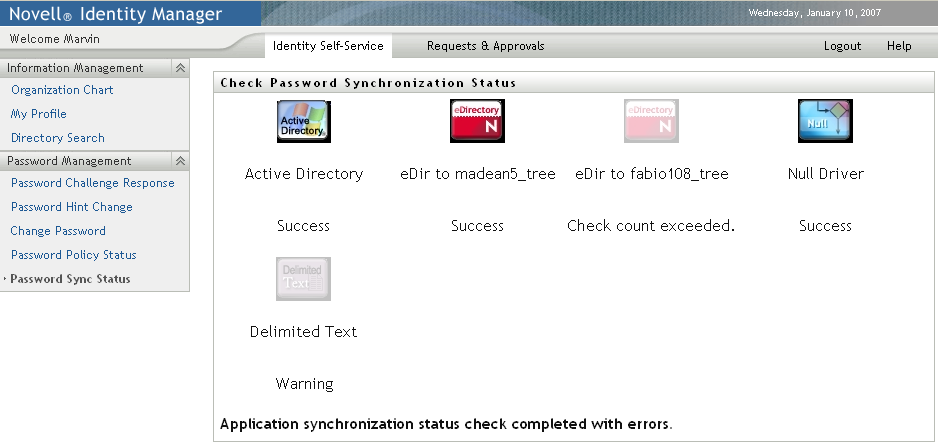Go to My Profile

[38, 114]
